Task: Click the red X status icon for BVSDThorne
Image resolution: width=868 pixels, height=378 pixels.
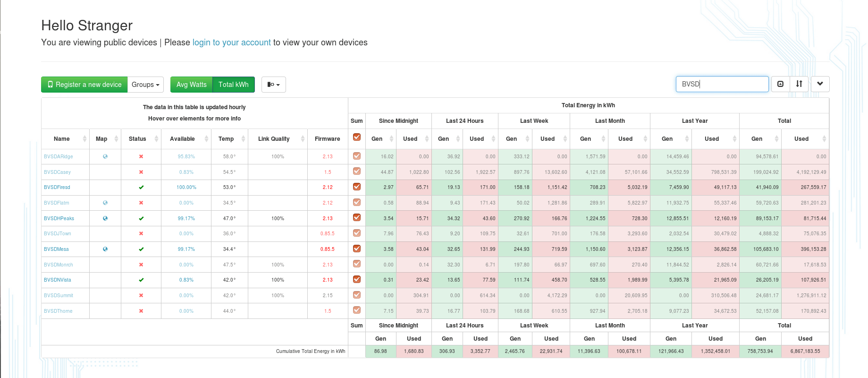Action: [x=141, y=311]
